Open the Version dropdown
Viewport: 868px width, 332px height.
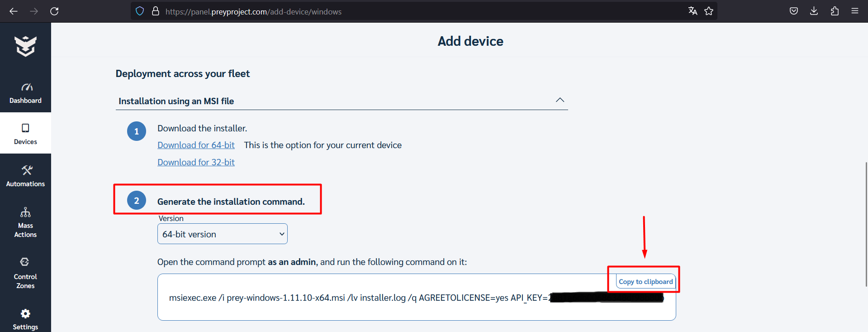222,234
